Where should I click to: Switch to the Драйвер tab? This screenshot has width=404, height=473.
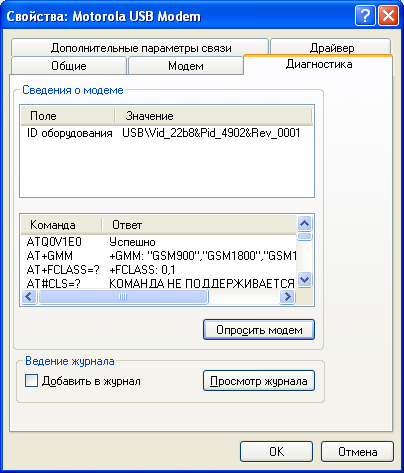click(x=331, y=47)
